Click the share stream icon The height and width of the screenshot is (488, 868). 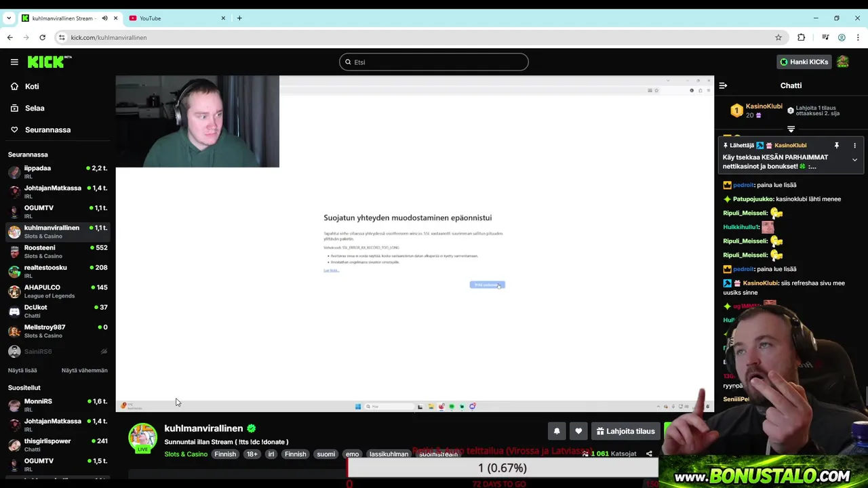(x=649, y=454)
